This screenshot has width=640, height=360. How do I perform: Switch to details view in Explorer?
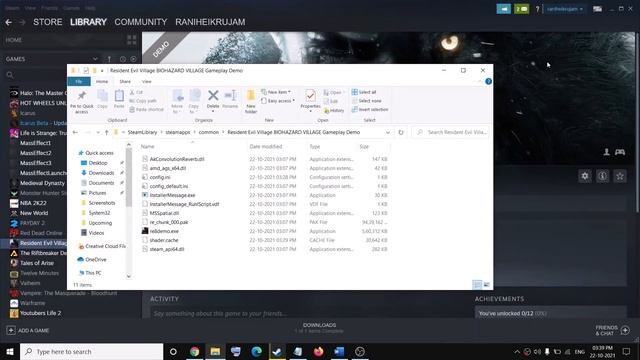[x=477, y=284]
